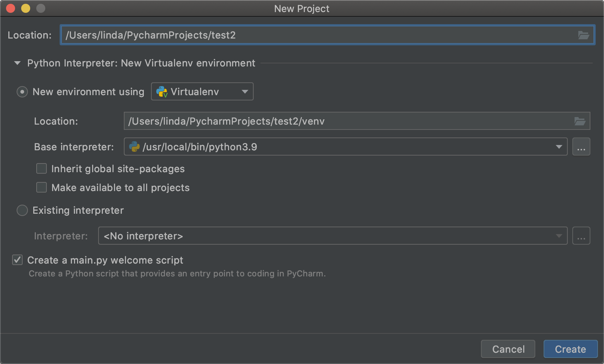The width and height of the screenshot is (604, 364).
Task: Click the Cancel button
Action: (508, 349)
